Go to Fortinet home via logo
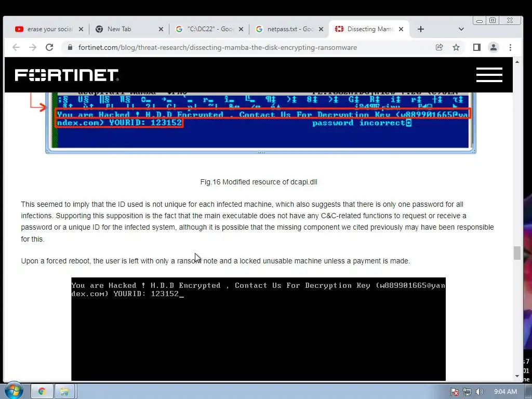 pyautogui.click(x=67, y=75)
